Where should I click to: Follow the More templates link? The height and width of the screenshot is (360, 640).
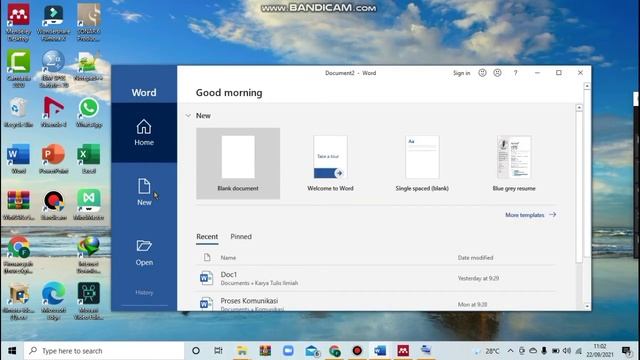[530, 215]
